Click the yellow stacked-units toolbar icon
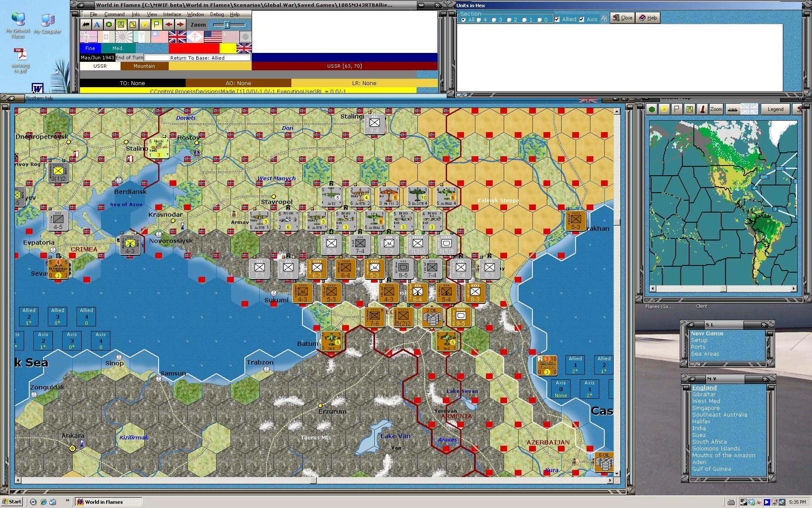 133,25
